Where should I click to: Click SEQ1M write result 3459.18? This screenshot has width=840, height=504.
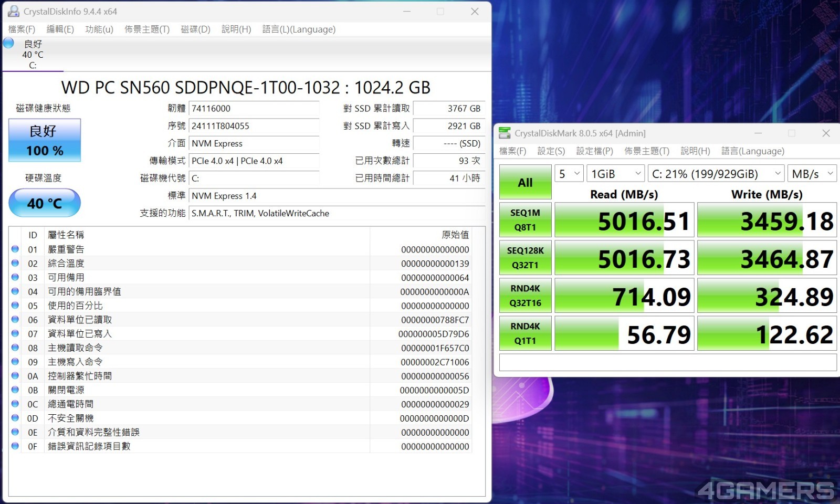pyautogui.click(x=767, y=220)
